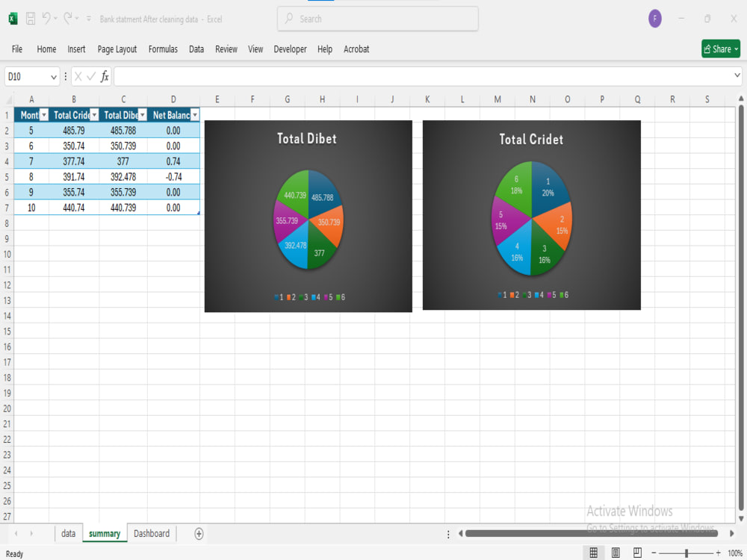Select cell with value -0.74
Image resolution: width=747 pixels, height=560 pixels.
pos(173,177)
